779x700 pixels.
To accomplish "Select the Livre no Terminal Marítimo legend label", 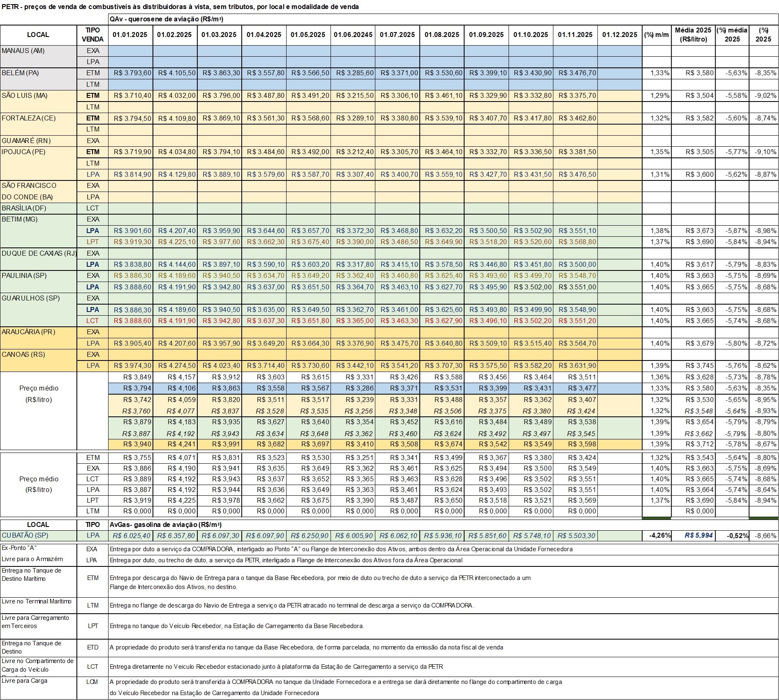I will coord(36,601).
